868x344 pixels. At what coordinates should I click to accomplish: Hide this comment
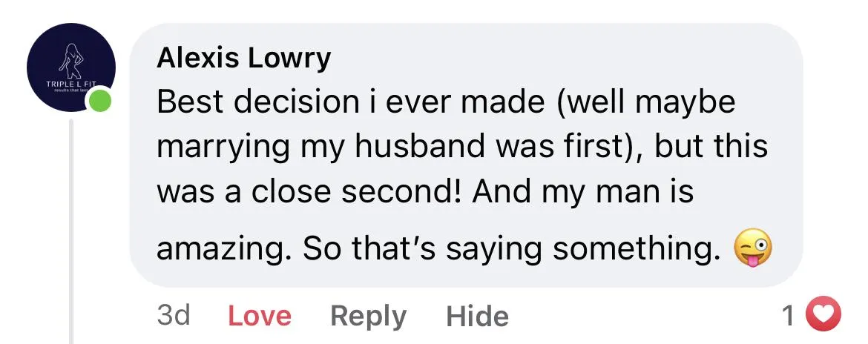pyautogui.click(x=477, y=317)
